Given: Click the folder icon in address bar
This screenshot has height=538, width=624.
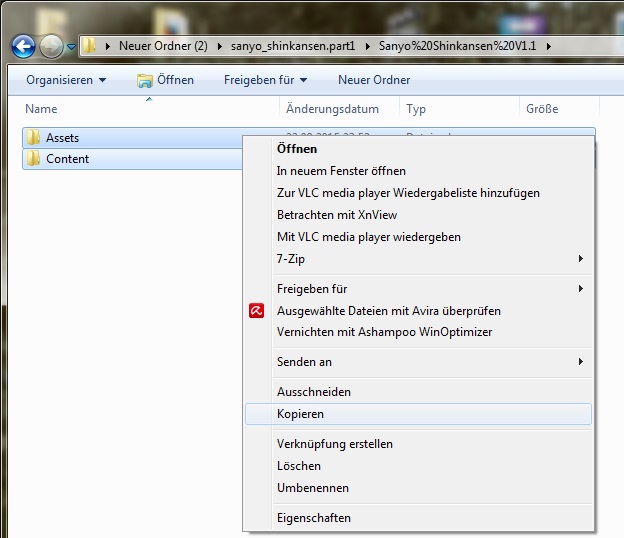Looking at the screenshot, I should [x=90, y=46].
